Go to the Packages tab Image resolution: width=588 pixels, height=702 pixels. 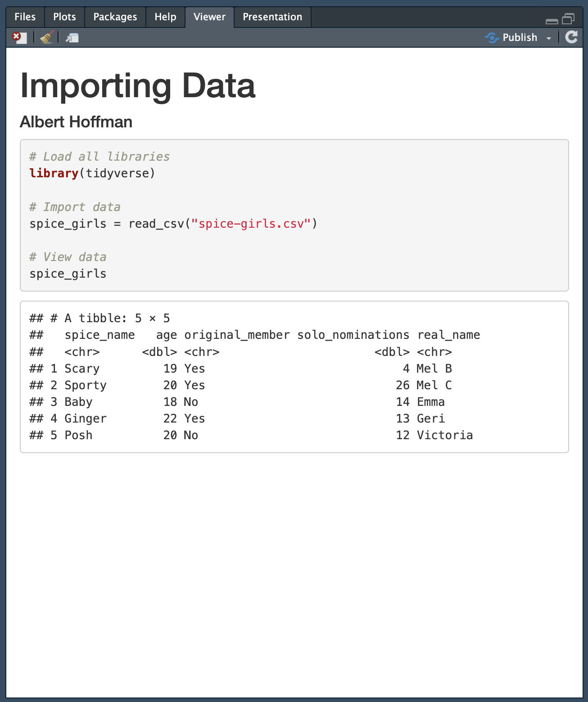click(115, 17)
